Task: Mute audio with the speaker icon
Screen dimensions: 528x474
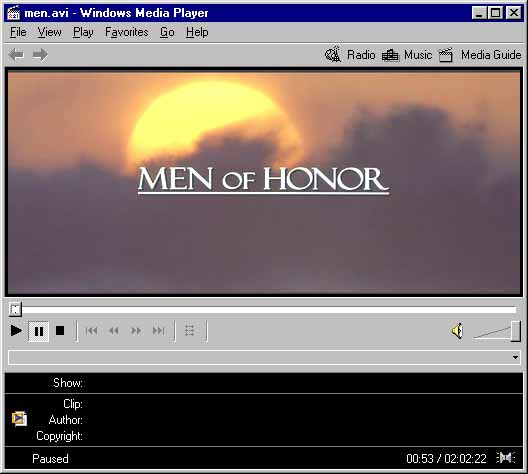Action: pyautogui.click(x=458, y=331)
